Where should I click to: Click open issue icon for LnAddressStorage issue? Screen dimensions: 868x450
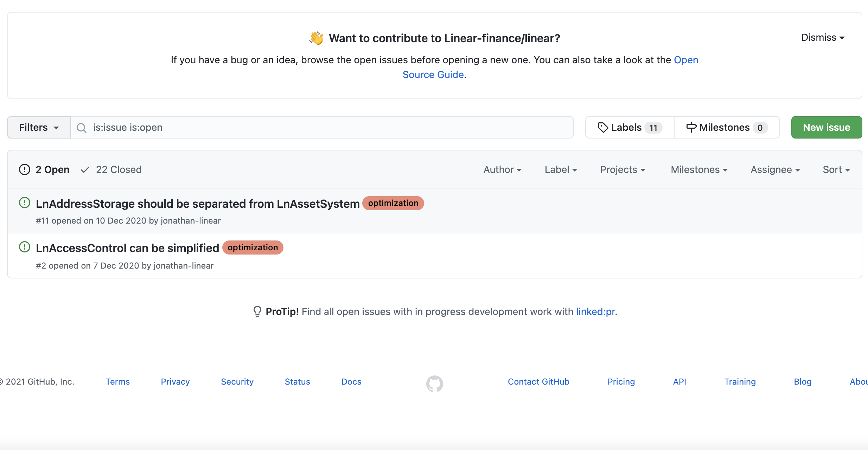coord(25,203)
